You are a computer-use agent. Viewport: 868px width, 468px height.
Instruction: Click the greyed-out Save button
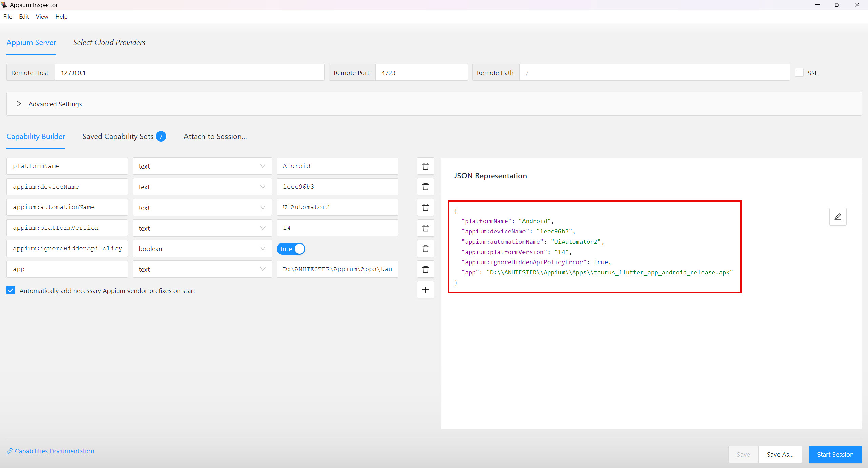(743, 454)
